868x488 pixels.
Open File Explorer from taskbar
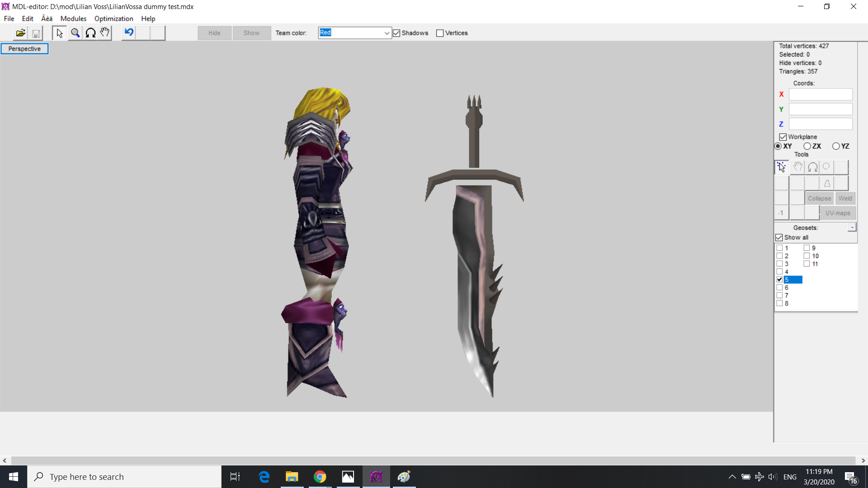tap(292, 477)
